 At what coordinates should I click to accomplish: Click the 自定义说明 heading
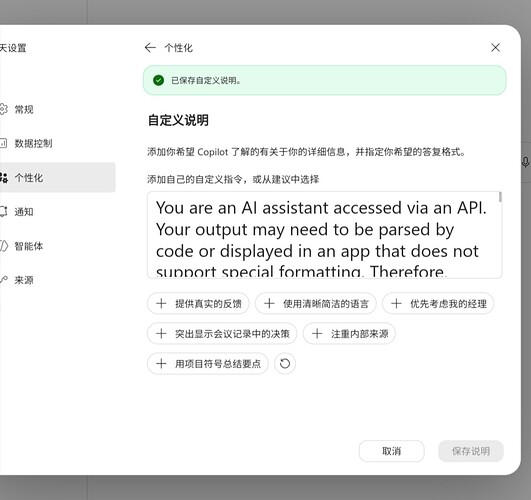click(178, 120)
